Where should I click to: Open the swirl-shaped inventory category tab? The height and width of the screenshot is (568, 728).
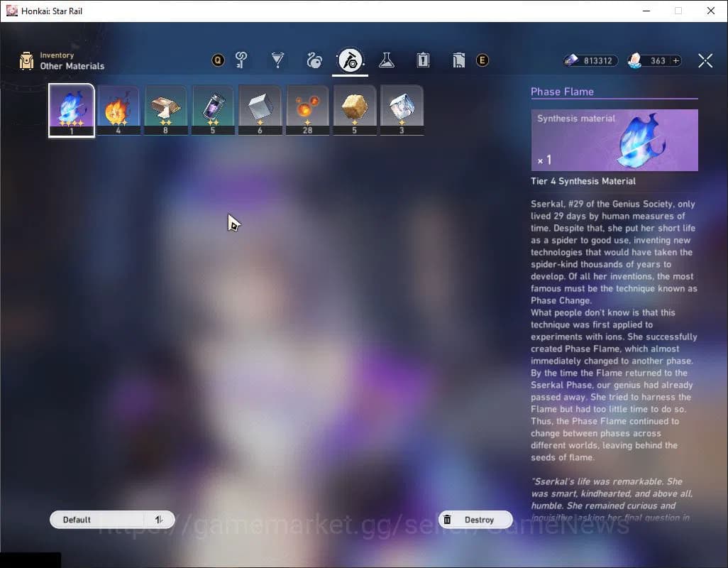pyautogui.click(x=314, y=60)
